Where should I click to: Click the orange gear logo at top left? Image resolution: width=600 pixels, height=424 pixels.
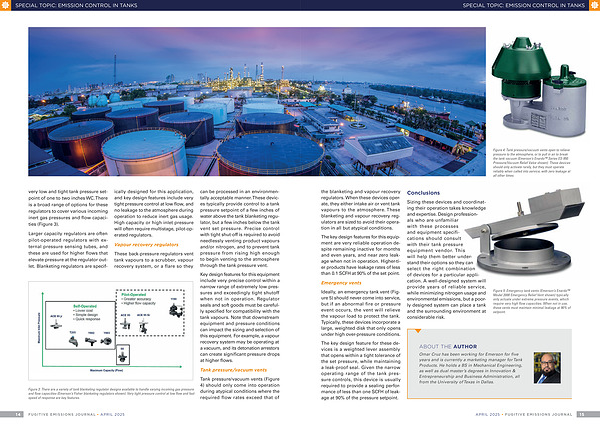coord(5,5)
